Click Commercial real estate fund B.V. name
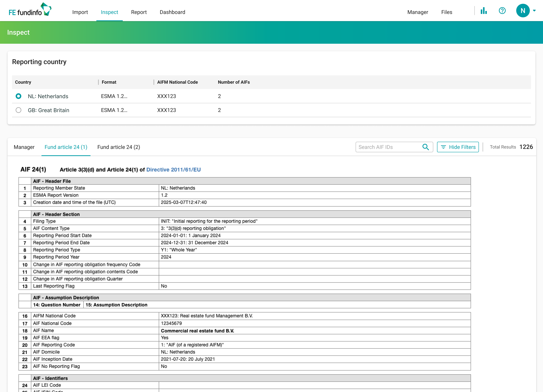The image size is (543, 392). (197, 331)
